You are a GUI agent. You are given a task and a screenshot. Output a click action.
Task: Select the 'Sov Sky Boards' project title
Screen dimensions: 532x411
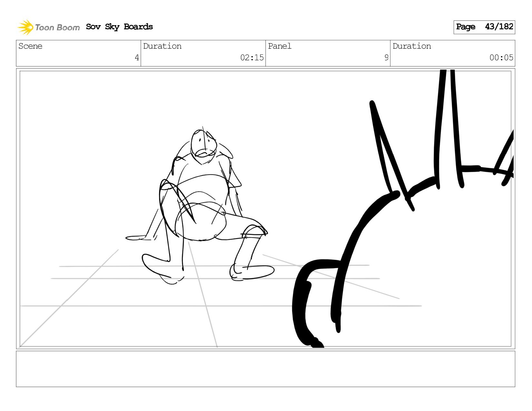tap(119, 27)
